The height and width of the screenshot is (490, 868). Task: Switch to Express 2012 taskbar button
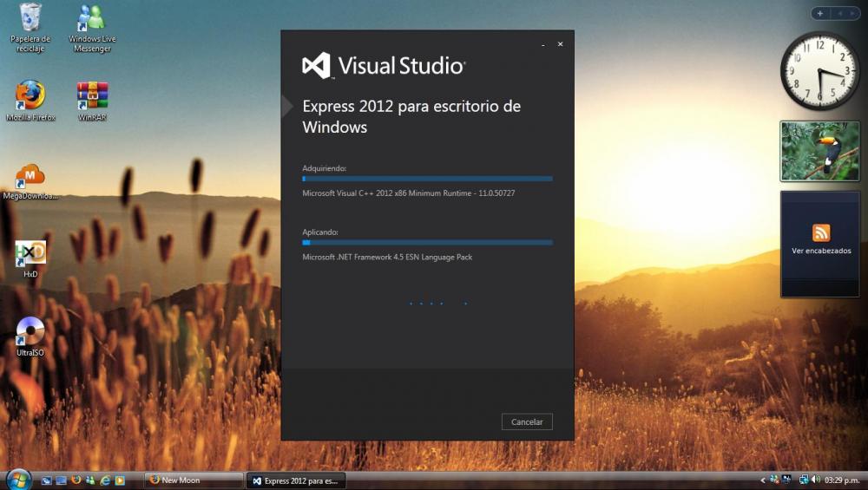296,480
